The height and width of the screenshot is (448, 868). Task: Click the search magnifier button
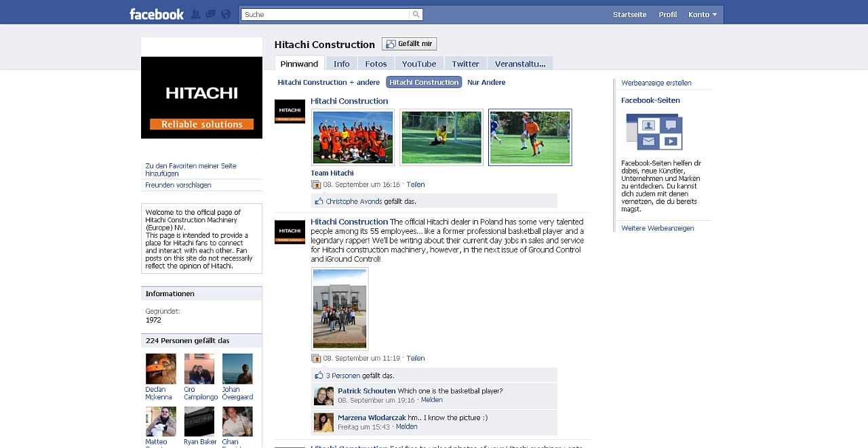[x=416, y=14]
